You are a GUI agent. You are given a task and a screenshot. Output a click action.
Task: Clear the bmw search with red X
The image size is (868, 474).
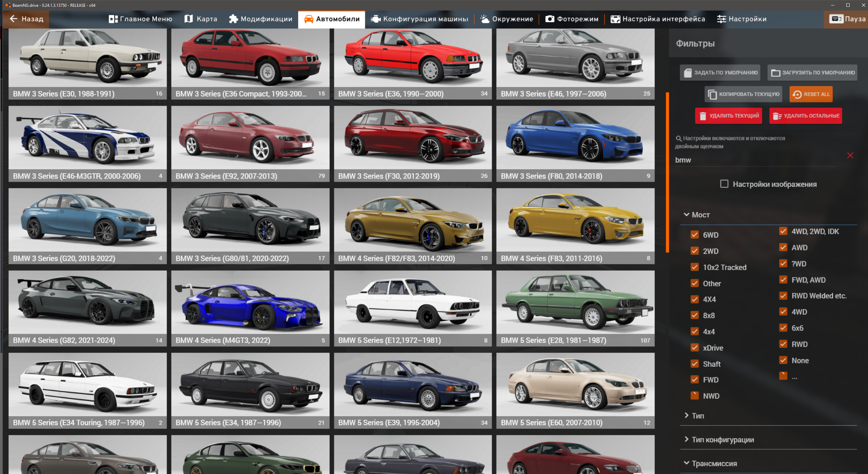pyautogui.click(x=850, y=155)
